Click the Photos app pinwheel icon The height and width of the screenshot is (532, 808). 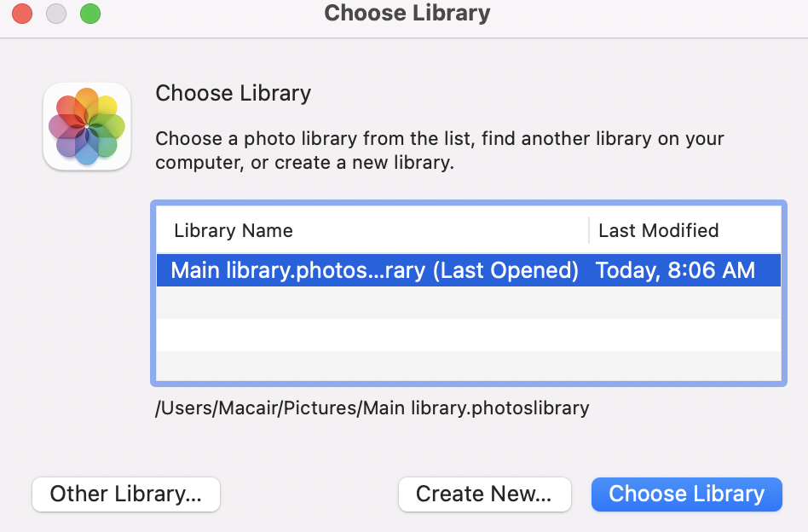tap(87, 126)
